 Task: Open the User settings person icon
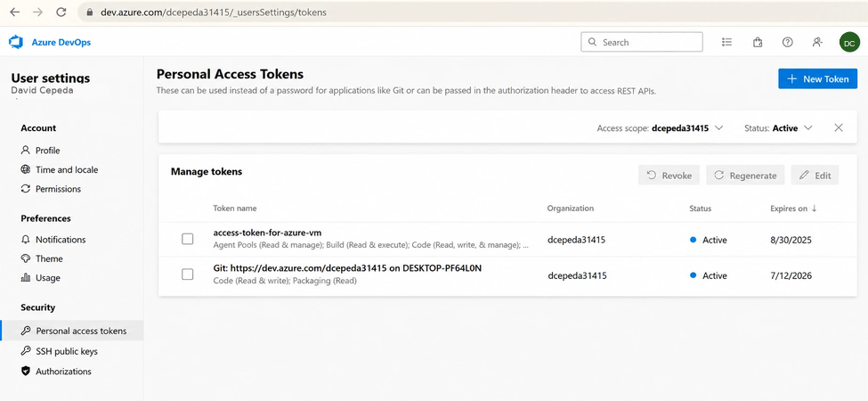click(x=817, y=42)
